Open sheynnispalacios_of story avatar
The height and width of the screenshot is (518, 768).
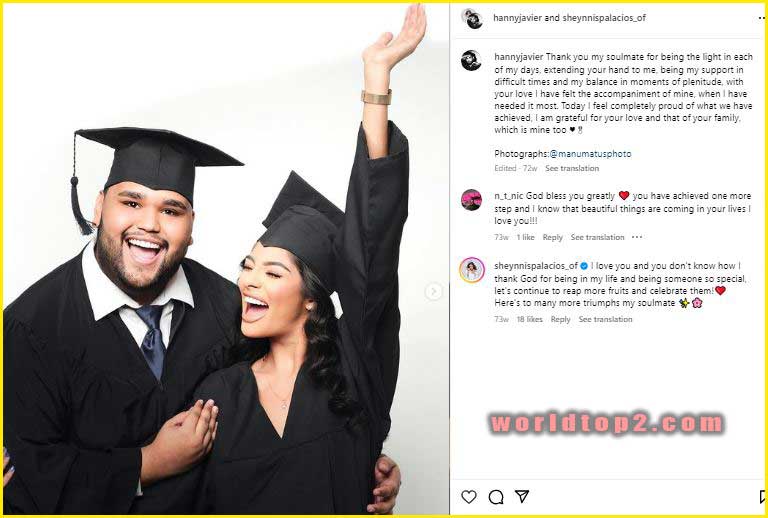[x=472, y=270]
